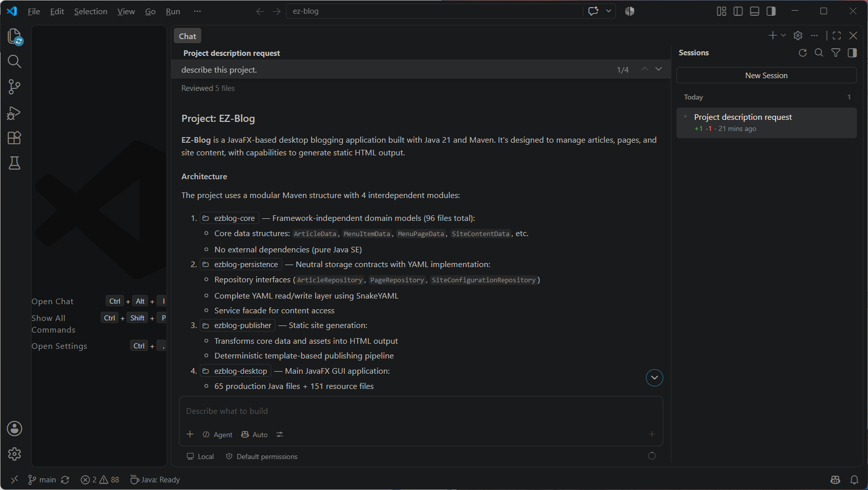
Task: Toggle the bottom panel layout
Action: coord(755,11)
